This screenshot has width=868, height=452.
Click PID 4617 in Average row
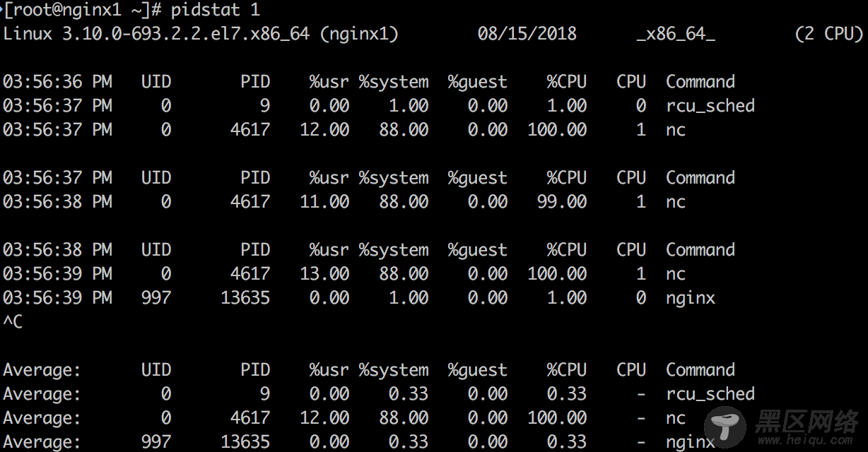[x=250, y=418]
